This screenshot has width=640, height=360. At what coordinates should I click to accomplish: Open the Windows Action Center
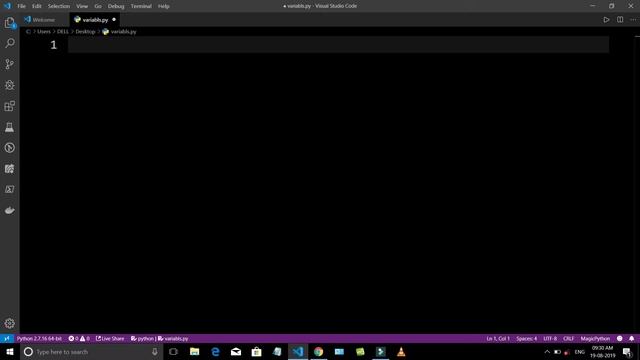[x=627, y=351]
